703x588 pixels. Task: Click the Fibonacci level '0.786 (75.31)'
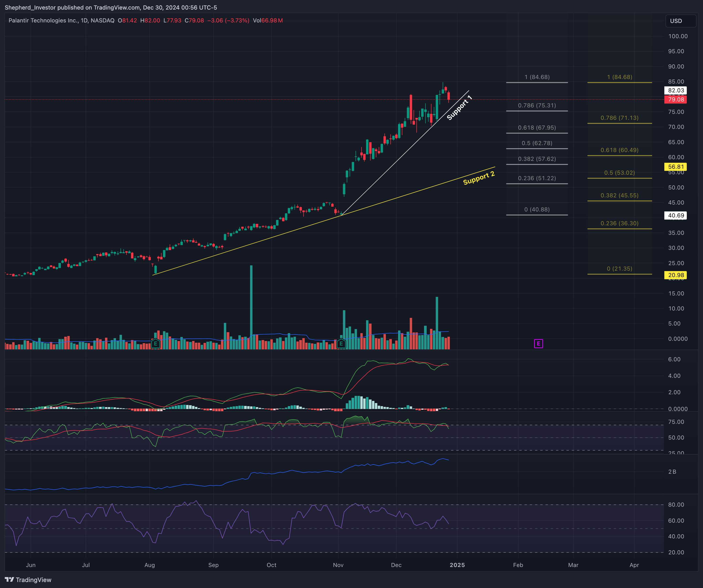click(x=537, y=105)
